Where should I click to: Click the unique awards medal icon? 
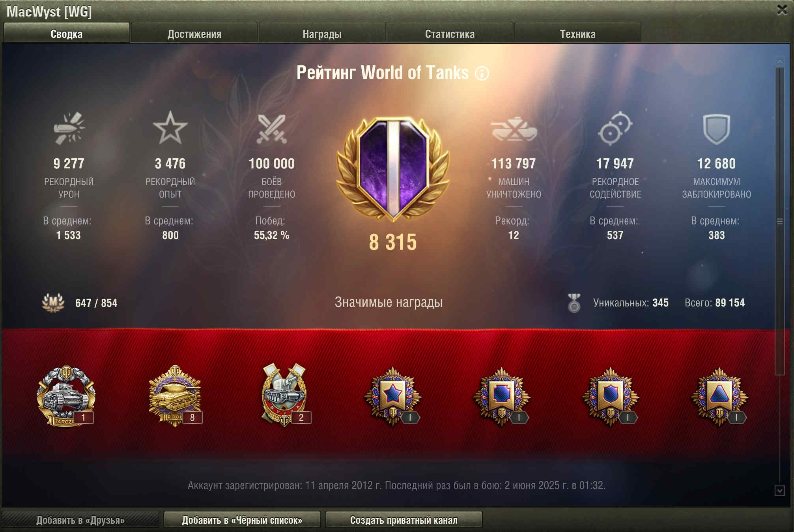click(574, 303)
